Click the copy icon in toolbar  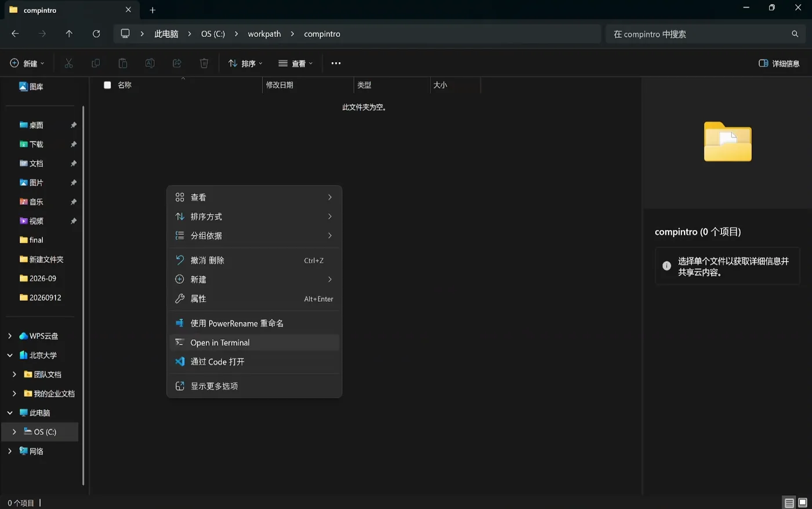coord(96,63)
